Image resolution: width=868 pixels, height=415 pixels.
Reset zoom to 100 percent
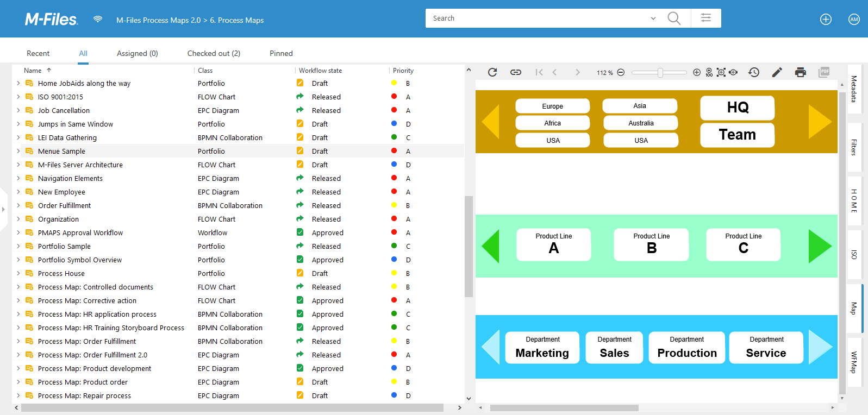[x=709, y=72]
